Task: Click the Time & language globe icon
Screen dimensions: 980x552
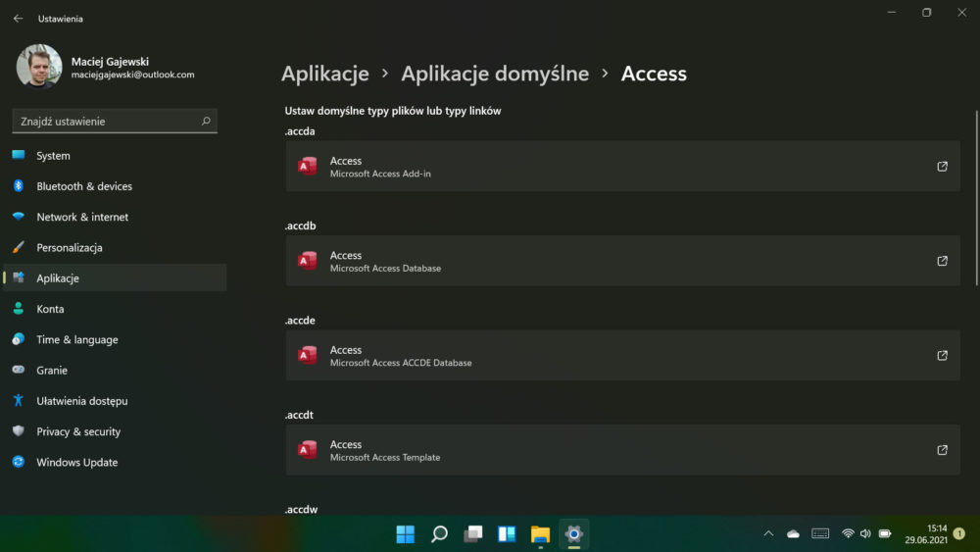Action: coord(19,339)
